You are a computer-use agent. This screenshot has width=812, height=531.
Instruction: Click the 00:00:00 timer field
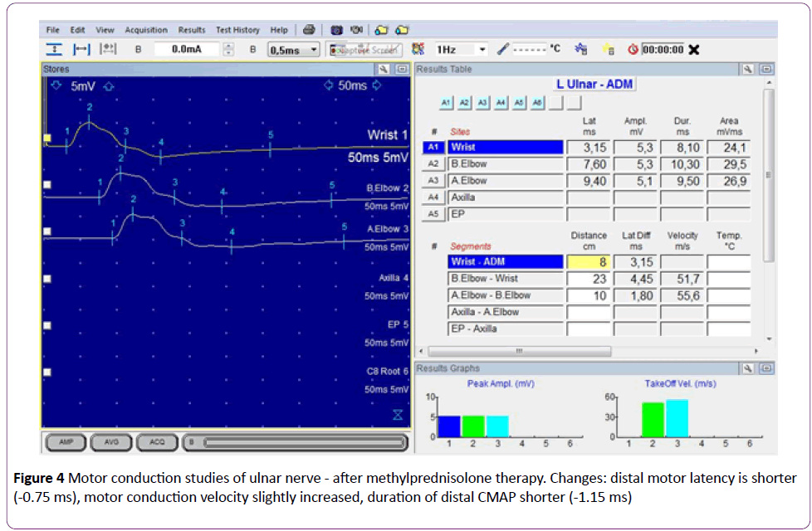point(663,50)
